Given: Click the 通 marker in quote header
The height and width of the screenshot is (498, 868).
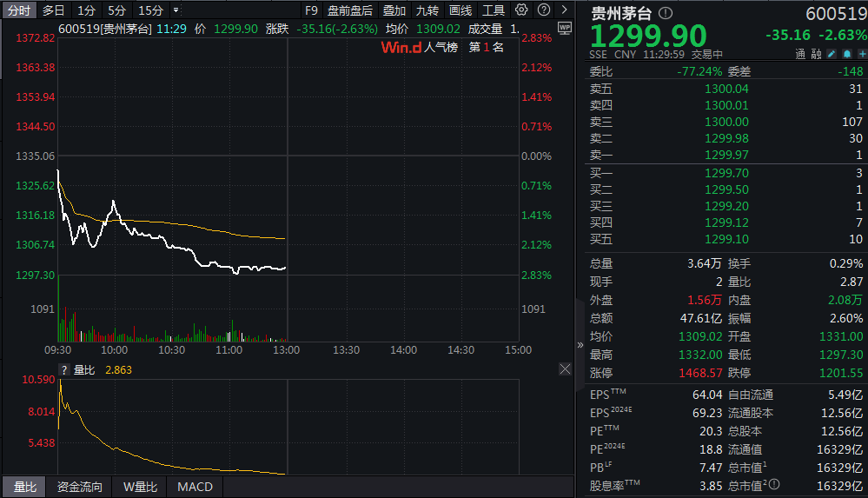Looking at the screenshot, I should [800, 54].
